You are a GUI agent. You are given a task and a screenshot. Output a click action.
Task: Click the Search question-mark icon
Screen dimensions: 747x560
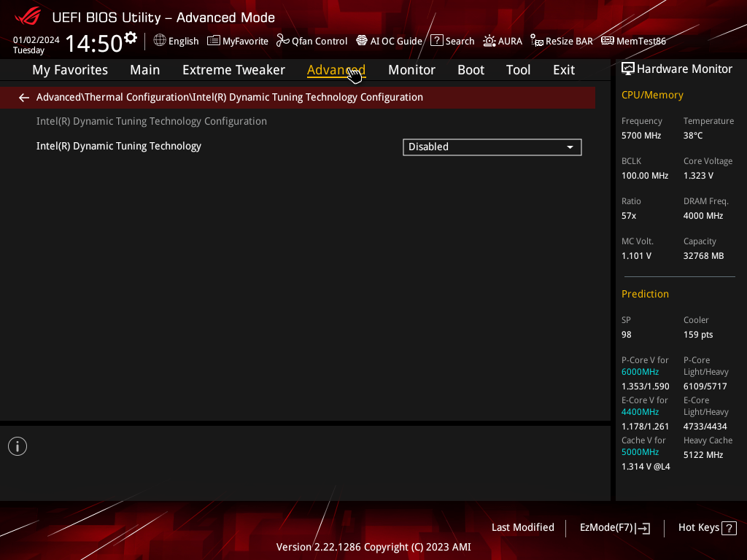click(436, 41)
